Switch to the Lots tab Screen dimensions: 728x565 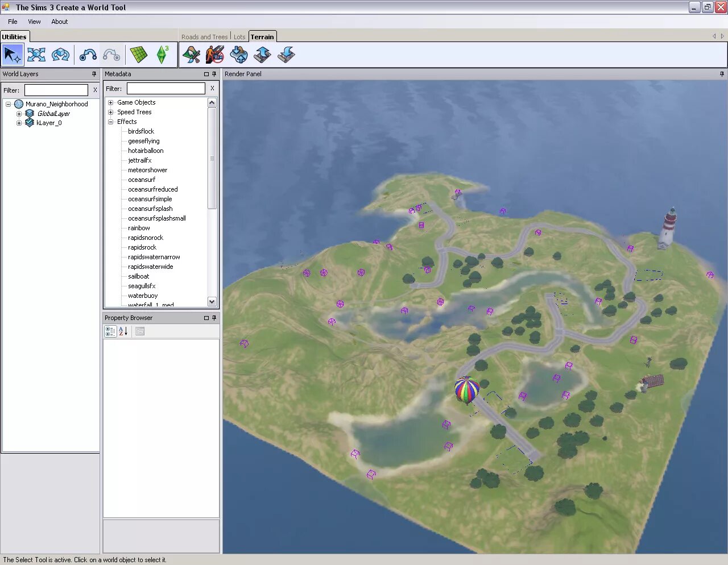click(239, 37)
